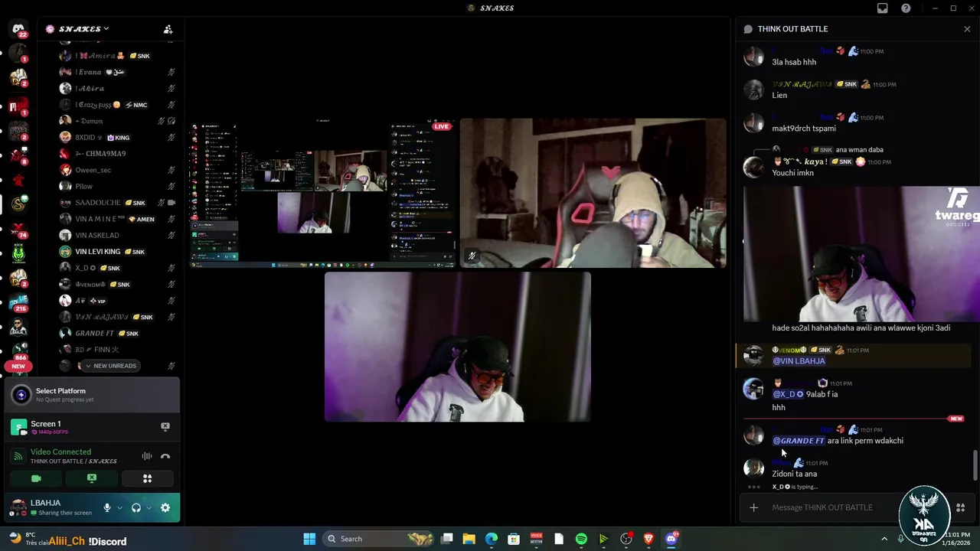Open Spotify from the taskbar
980x551 pixels.
(581, 539)
